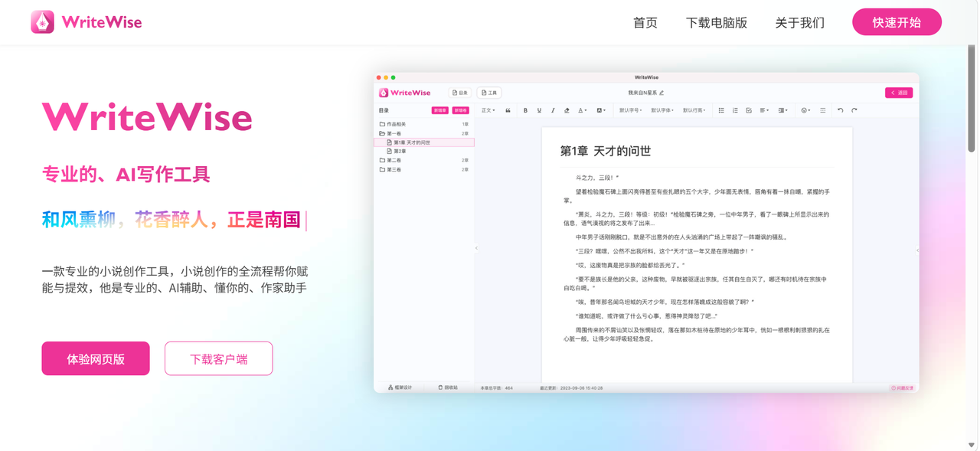This screenshot has height=451, width=980.
Task: Click the WriteWise logo icon in the page header
Action: coord(42,22)
